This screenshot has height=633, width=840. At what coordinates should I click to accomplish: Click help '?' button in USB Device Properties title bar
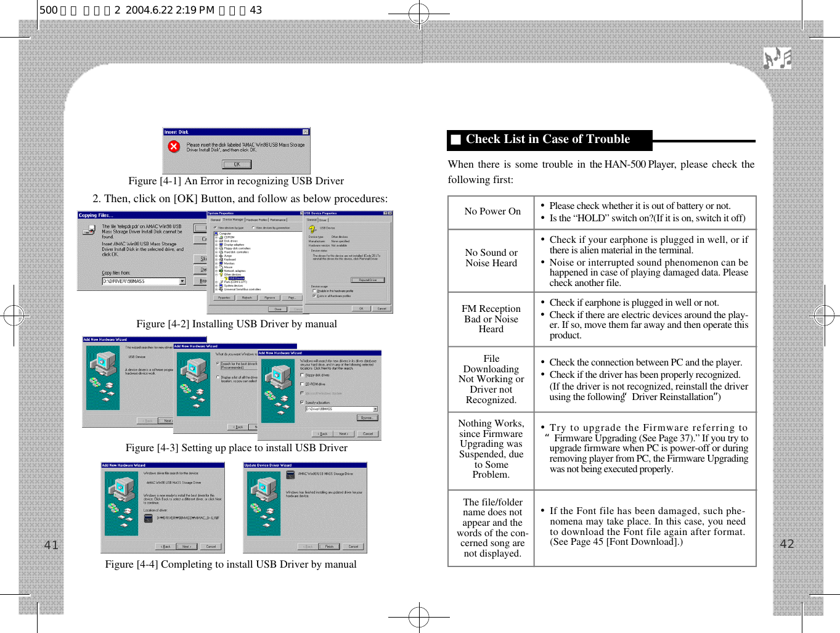pyautogui.click(x=385, y=213)
